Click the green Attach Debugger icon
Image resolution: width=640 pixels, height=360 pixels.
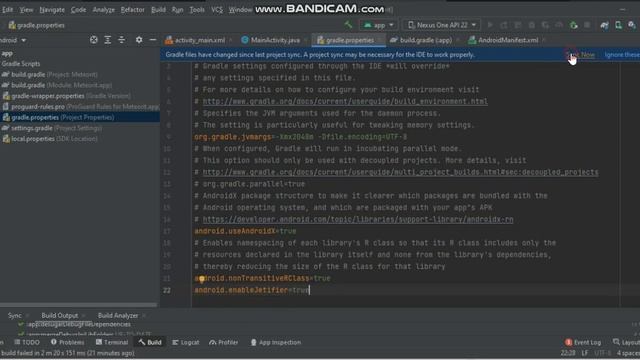click(x=573, y=25)
